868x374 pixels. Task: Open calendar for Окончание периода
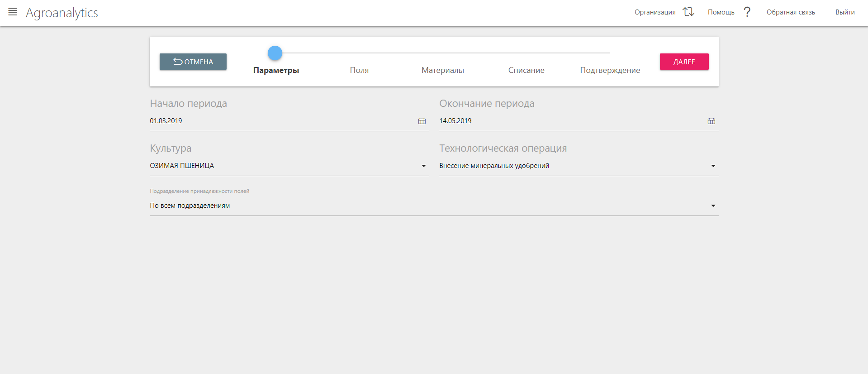(711, 121)
